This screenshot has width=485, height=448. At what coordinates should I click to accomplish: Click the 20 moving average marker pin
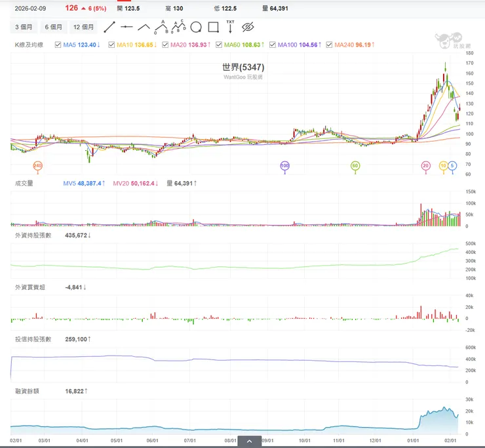click(426, 166)
